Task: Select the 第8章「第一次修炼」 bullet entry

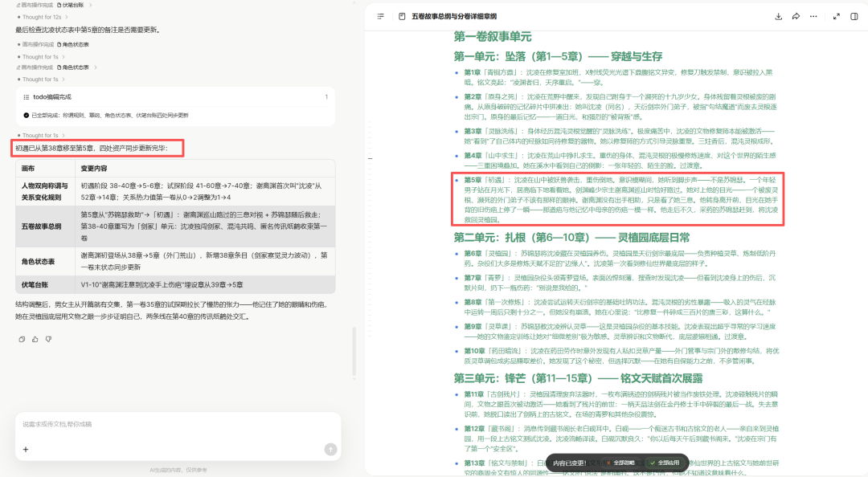Action: coord(617,307)
